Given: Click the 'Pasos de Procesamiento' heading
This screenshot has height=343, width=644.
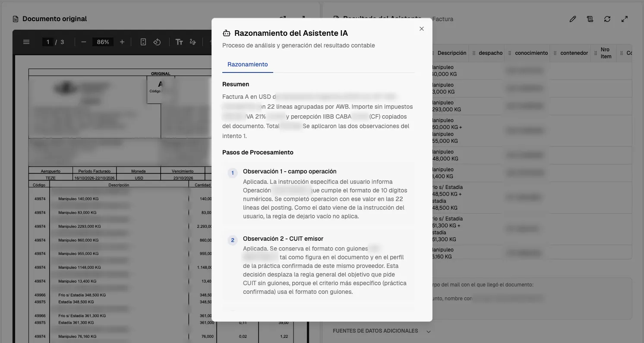Looking at the screenshot, I should click(258, 152).
